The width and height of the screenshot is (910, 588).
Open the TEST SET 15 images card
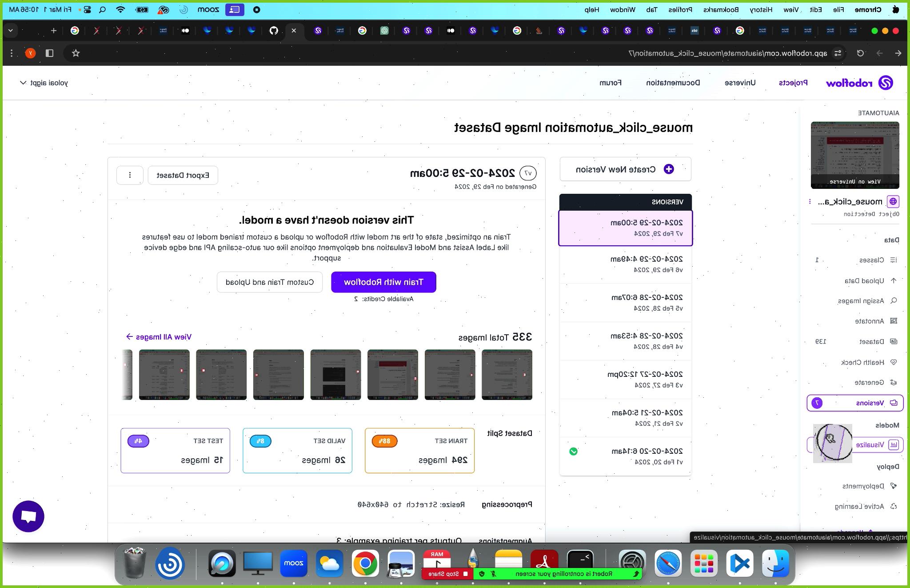[175, 451]
